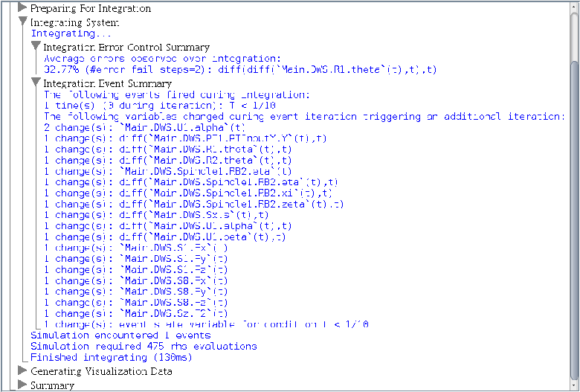
Task: Click the scrollbar up arrow
Action: coord(573,6)
